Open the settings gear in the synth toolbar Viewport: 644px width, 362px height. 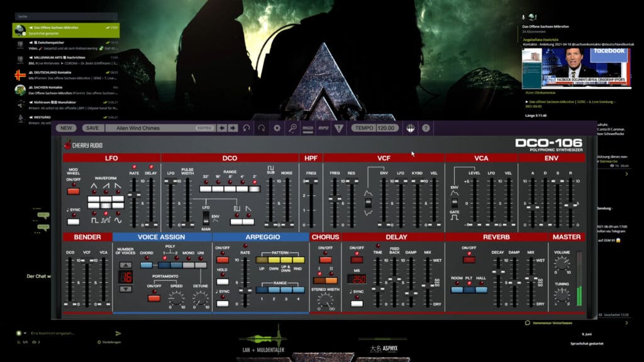click(x=277, y=128)
